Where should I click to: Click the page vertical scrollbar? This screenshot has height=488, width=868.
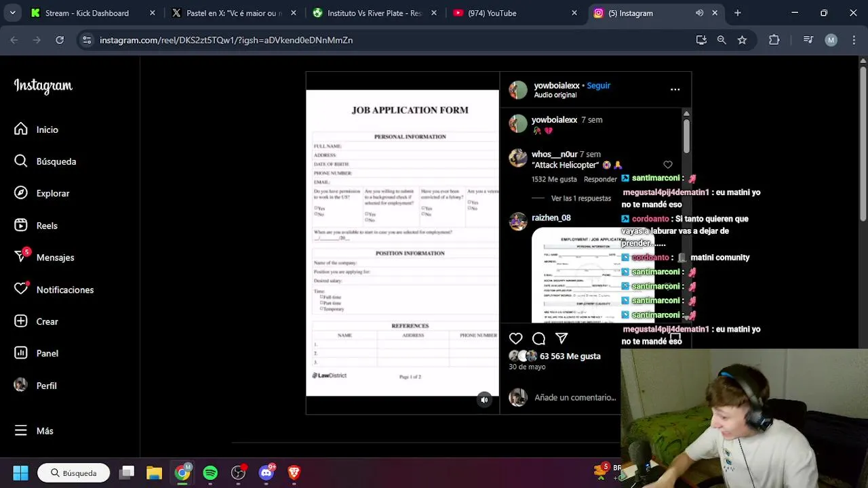pos(863,142)
